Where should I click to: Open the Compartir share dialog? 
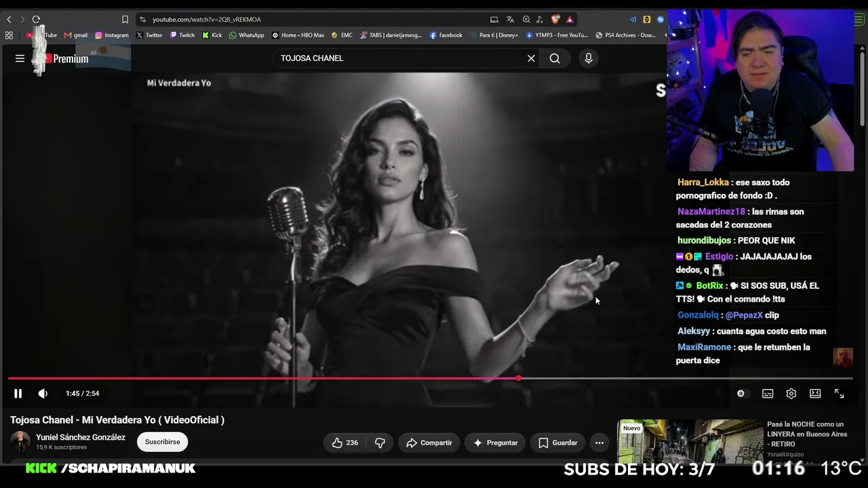pos(429,443)
